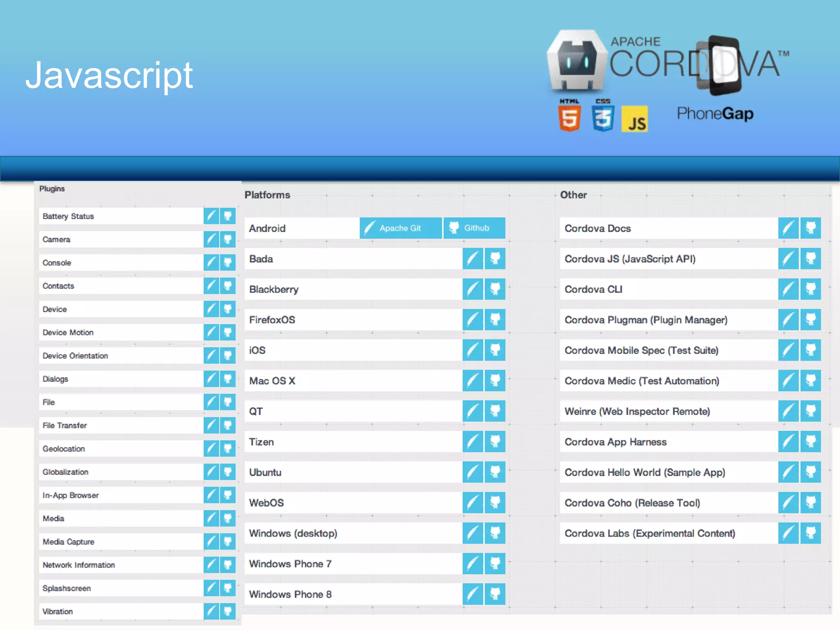
Task: Open Github icon for the Camera plugin
Action: click(228, 239)
